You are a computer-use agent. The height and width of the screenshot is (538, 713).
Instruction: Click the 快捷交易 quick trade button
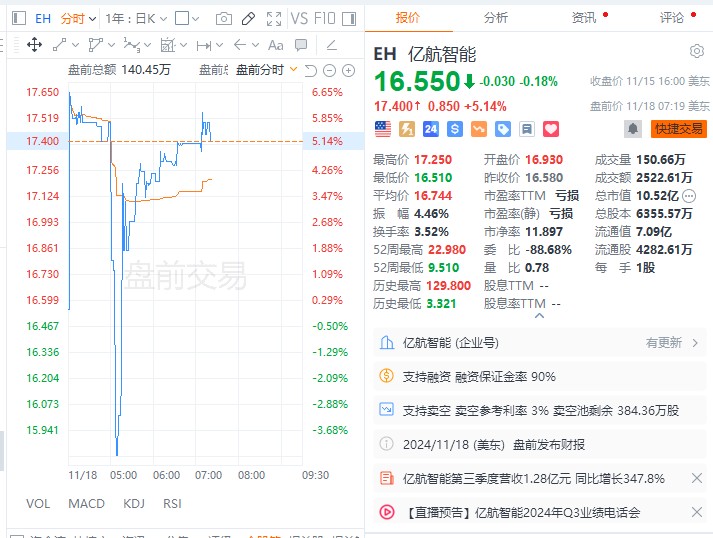tap(679, 129)
